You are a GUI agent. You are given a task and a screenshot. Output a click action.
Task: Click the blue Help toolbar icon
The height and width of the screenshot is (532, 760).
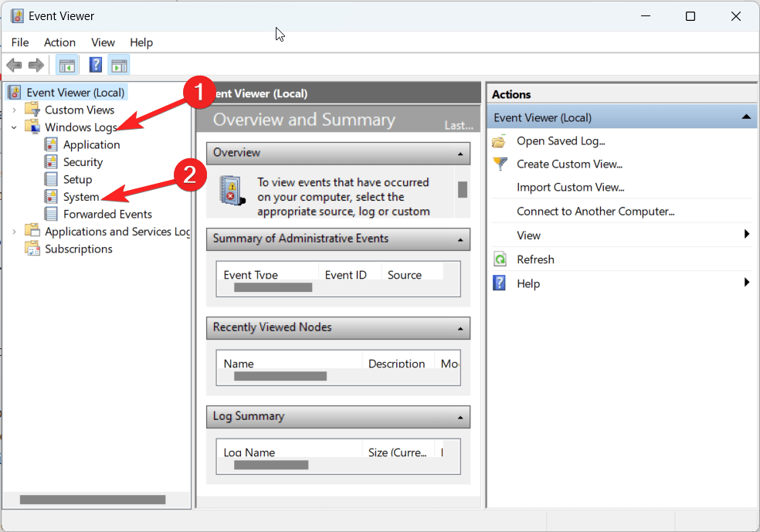(x=96, y=65)
